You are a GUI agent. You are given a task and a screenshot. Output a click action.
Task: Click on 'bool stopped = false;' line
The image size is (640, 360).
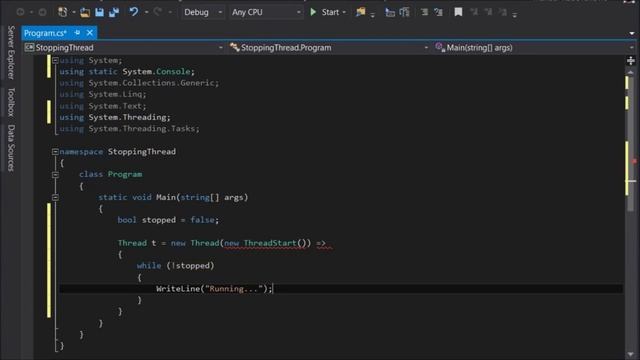pyautogui.click(x=168, y=220)
